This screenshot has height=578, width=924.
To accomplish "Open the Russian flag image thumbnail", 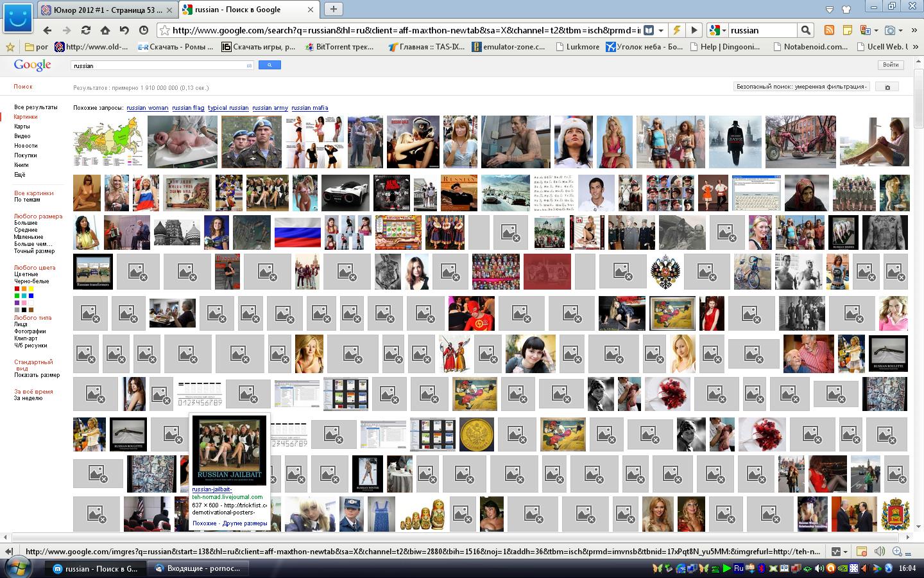I will tap(297, 232).
